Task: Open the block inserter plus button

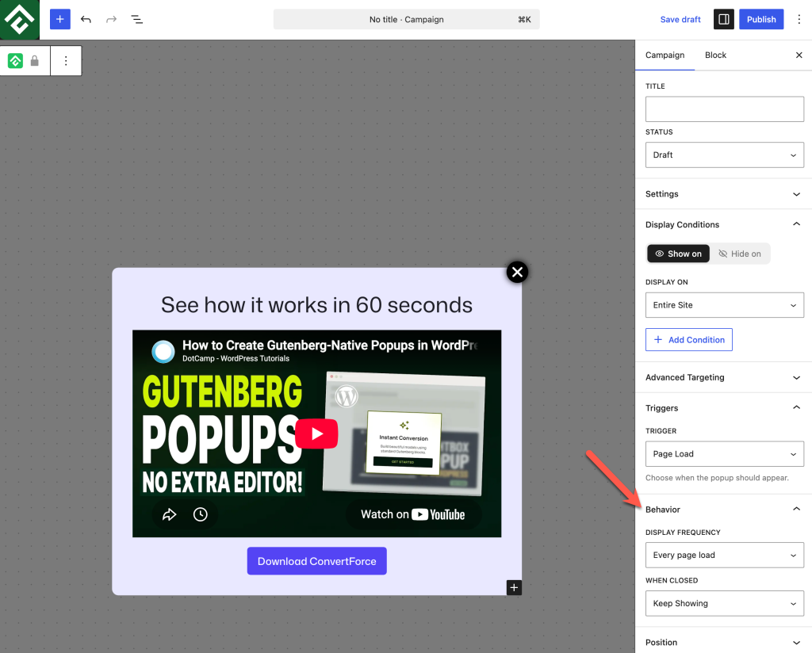Action: point(60,20)
